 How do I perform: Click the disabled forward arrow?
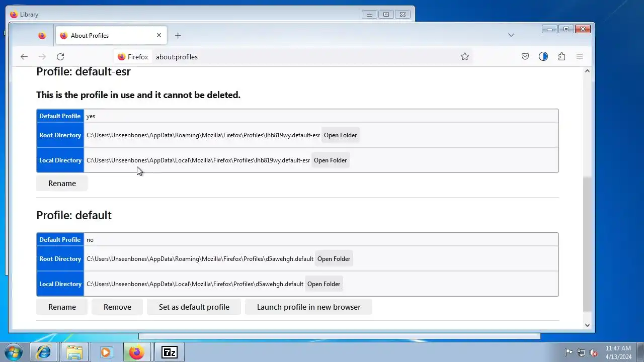click(42, 57)
